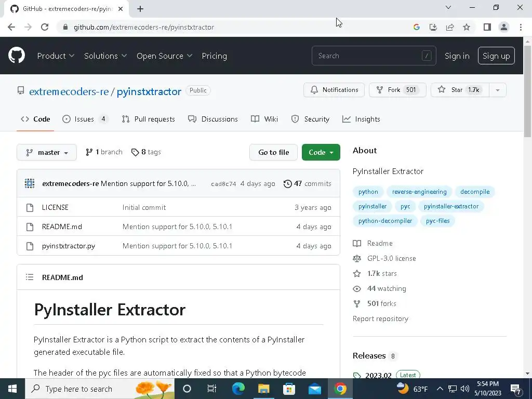Open Windows Start menu
532x399 pixels.
point(12,389)
